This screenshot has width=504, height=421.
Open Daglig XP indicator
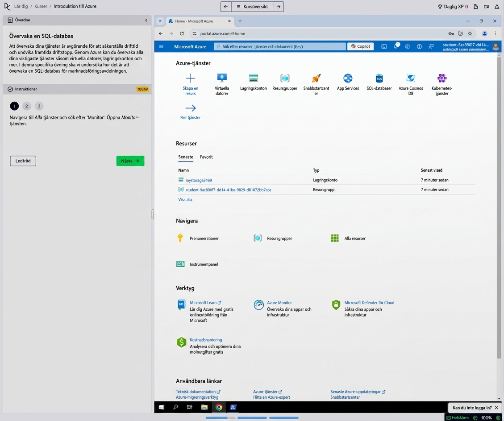tap(453, 6)
